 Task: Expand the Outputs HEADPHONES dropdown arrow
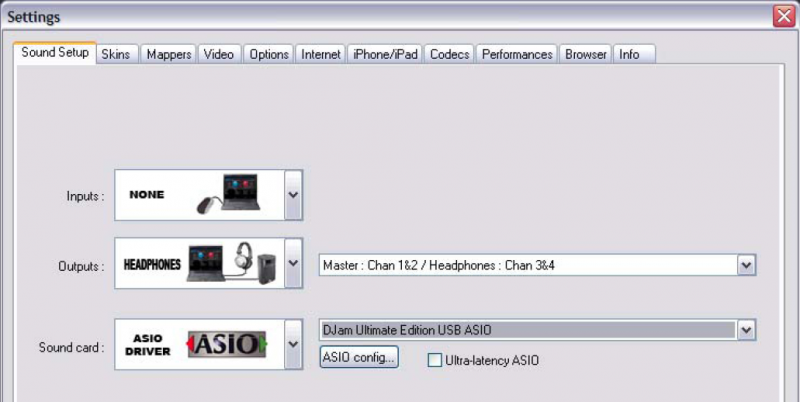click(293, 263)
